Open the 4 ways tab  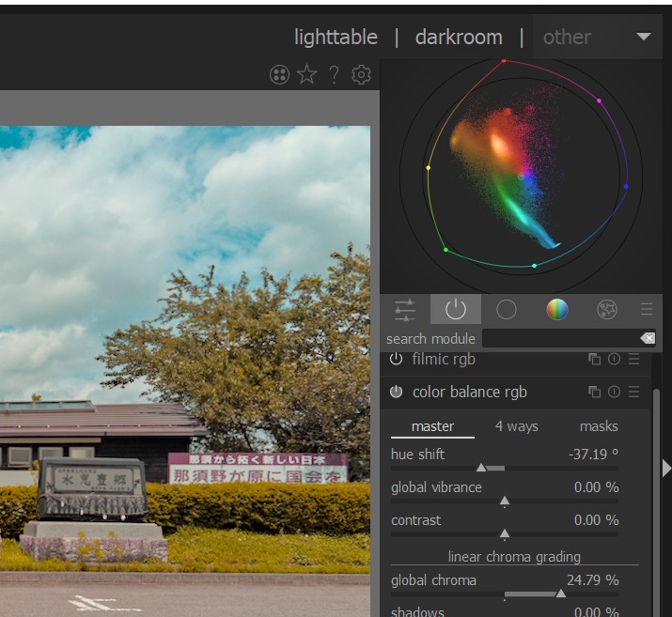(516, 426)
